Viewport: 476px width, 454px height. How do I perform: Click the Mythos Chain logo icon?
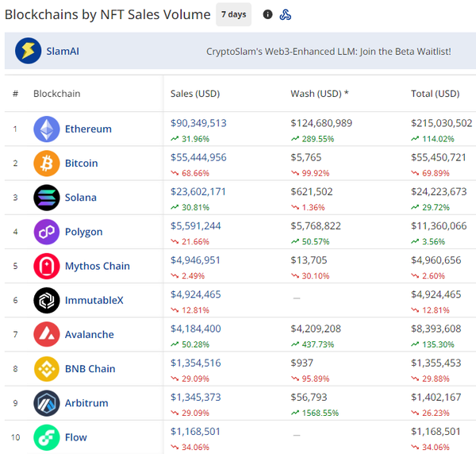47,266
